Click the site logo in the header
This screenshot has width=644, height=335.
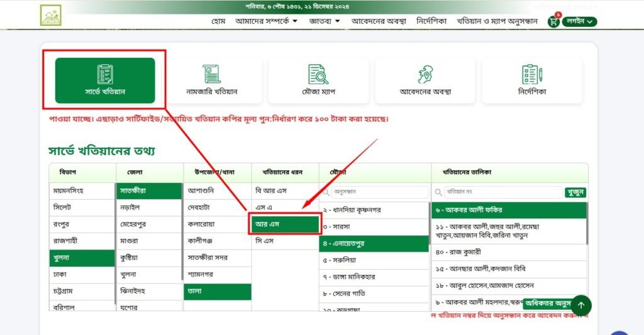50,15
